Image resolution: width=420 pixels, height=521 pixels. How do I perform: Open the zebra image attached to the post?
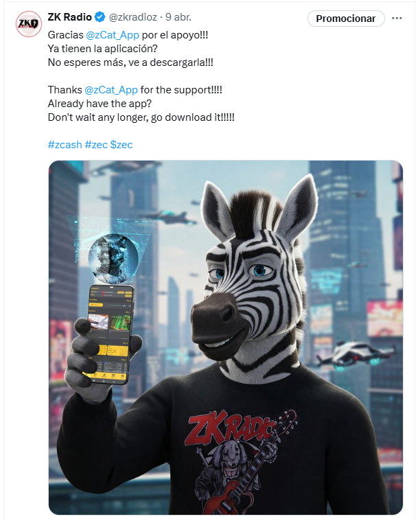pos(226,337)
